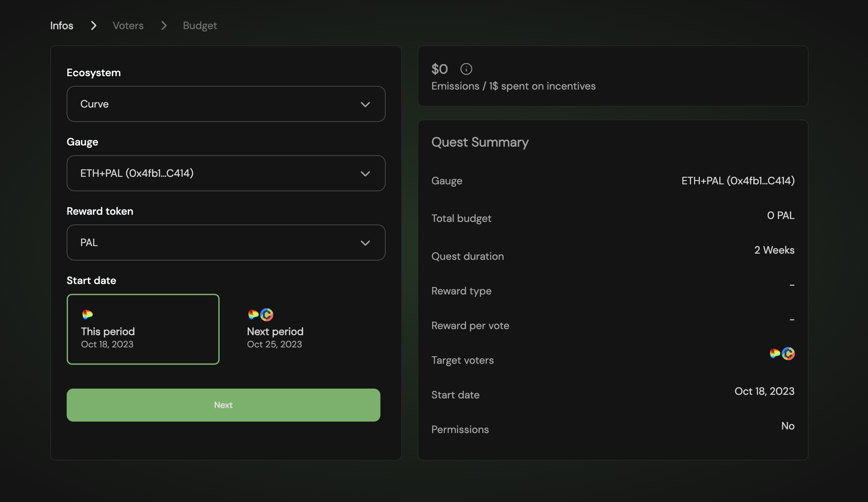This screenshot has height=502, width=868.
Task: Click the 'Ecosystem' field label
Action: click(x=94, y=73)
